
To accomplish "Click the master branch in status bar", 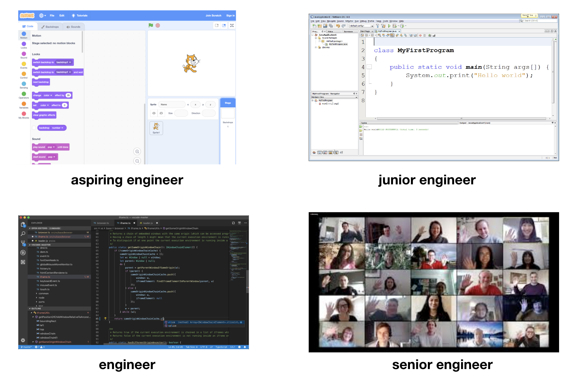I will [x=26, y=347].
